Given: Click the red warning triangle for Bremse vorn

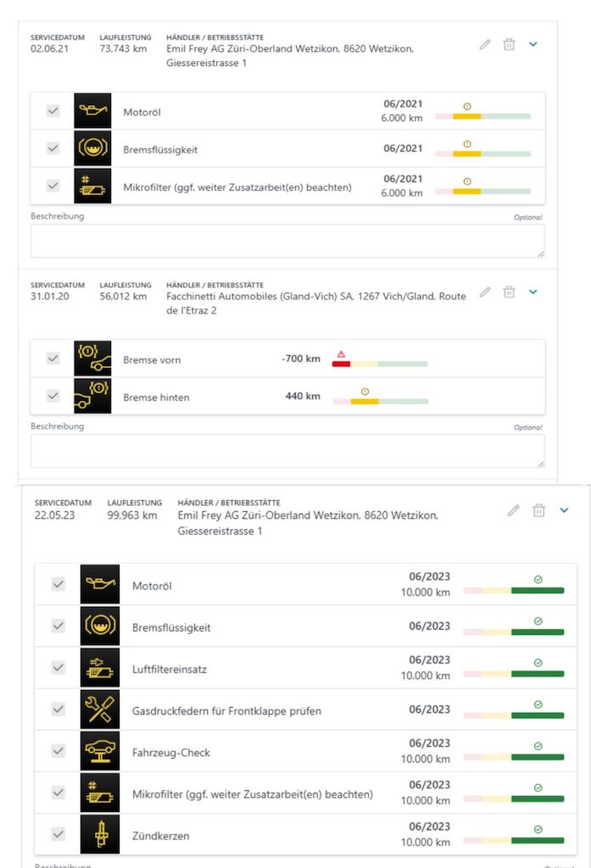Looking at the screenshot, I should [x=341, y=354].
